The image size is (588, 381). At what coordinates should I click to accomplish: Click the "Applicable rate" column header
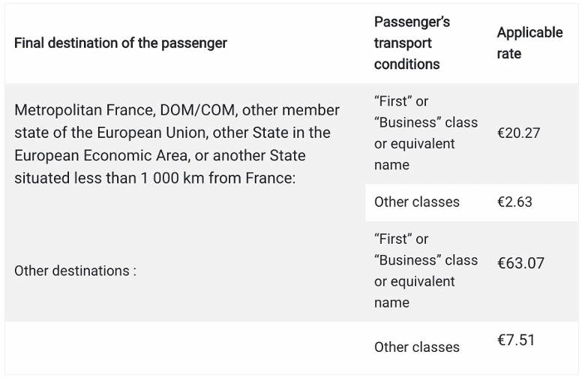pyautogui.click(x=529, y=43)
